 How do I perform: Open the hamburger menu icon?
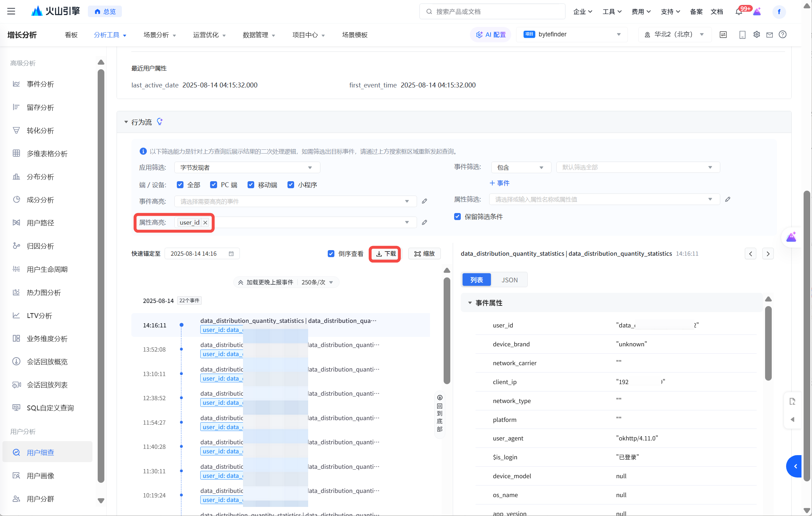tap(11, 11)
